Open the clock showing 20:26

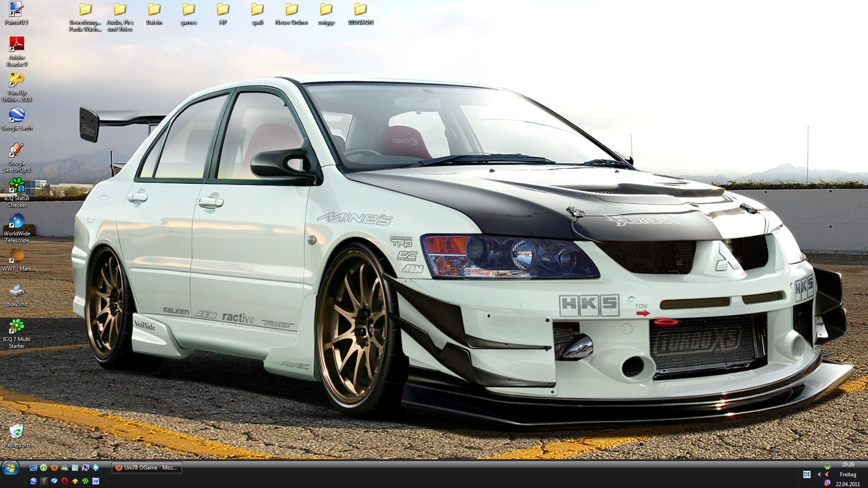pos(848,465)
